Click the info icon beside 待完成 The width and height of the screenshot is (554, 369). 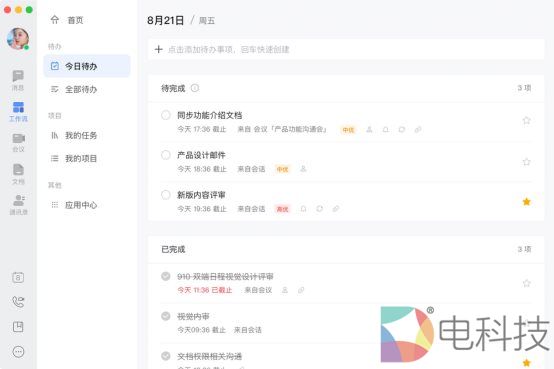point(195,88)
